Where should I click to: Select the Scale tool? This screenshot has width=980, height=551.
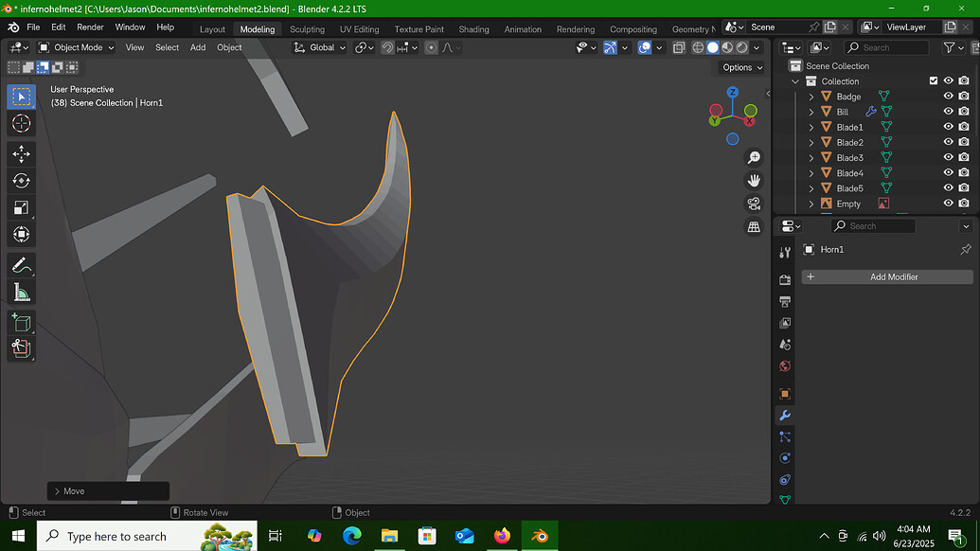click(x=21, y=207)
